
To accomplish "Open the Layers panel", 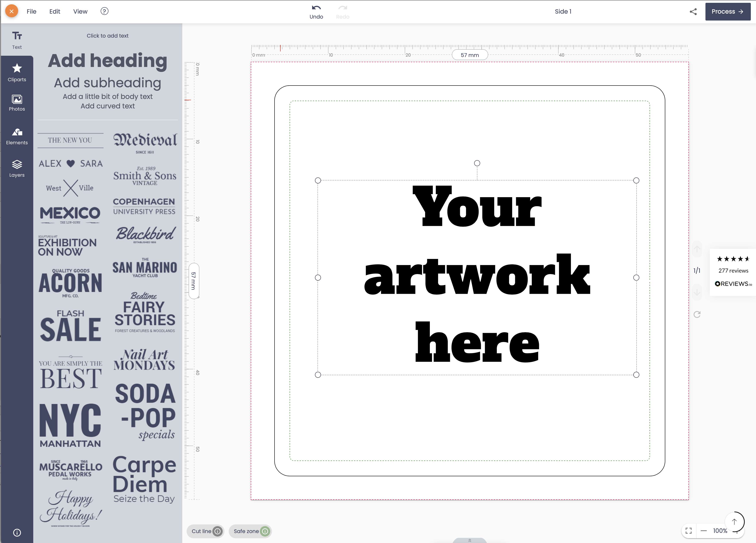I will pyautogui.click(x=17, y=168).
